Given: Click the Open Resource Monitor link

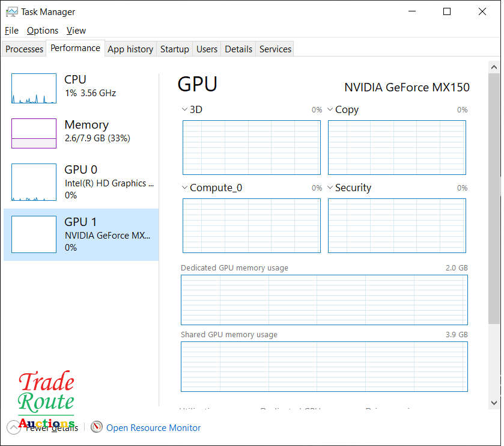Looking at the screenshot, I should tap(153, 428).
